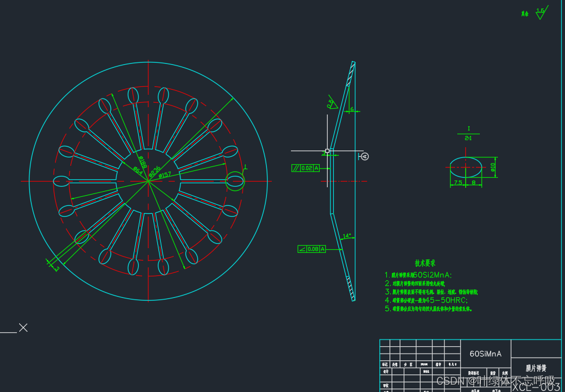Click the surface roughness symbol marked 1.6
Image resolution: width=565 pixels, height=392 pixels.
(x=541, y=12)
